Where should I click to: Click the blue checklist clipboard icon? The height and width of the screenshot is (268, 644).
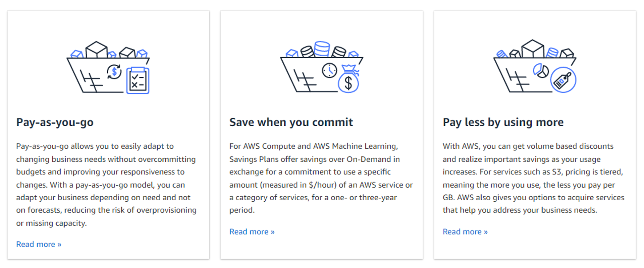pyautogui.click(x=138, y=80)
